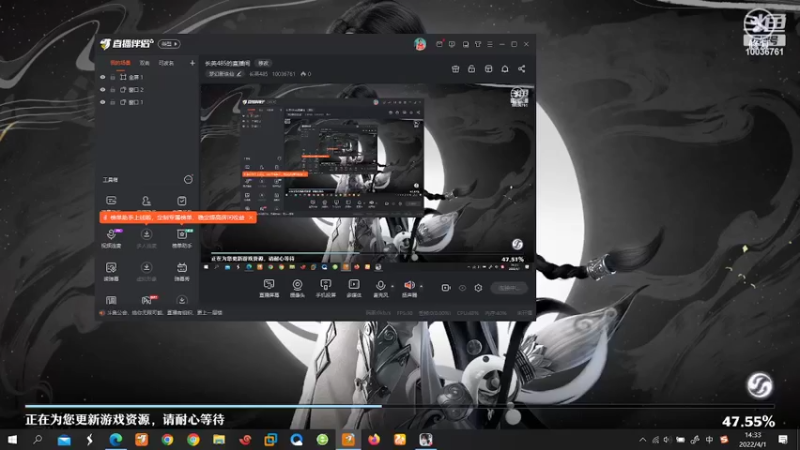Add the phone screen cast source
This screenshot has height=450, width=800.
tap(326, 288)
